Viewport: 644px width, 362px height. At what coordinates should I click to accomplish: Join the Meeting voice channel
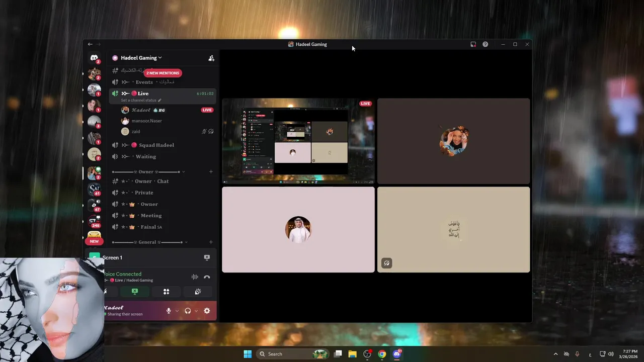163,216
